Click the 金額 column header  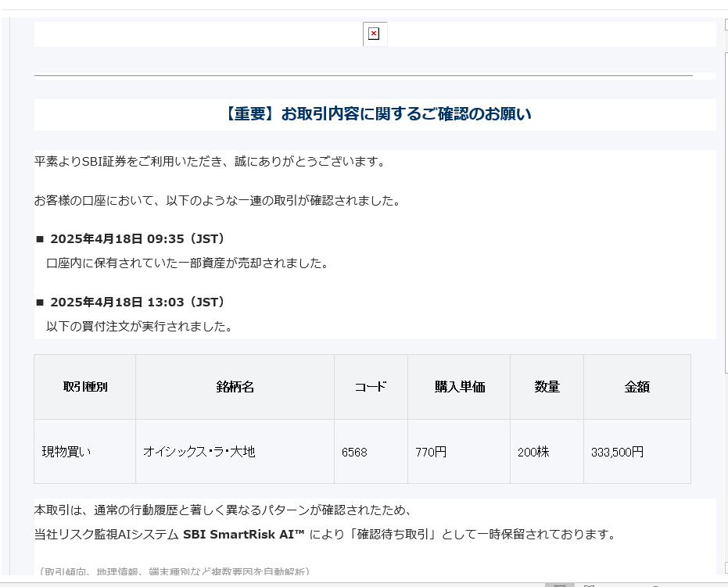637,387
